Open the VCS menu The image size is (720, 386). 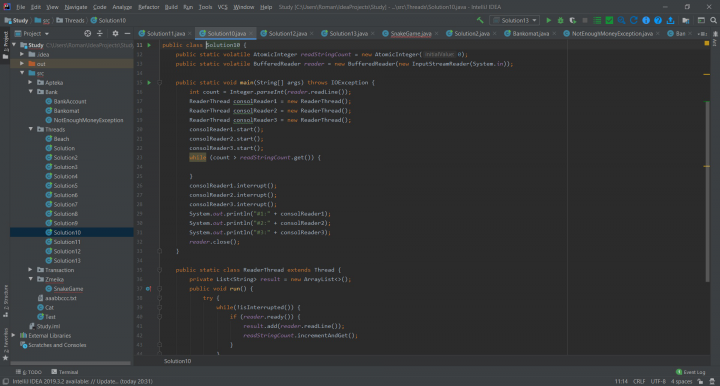point(222,7)
